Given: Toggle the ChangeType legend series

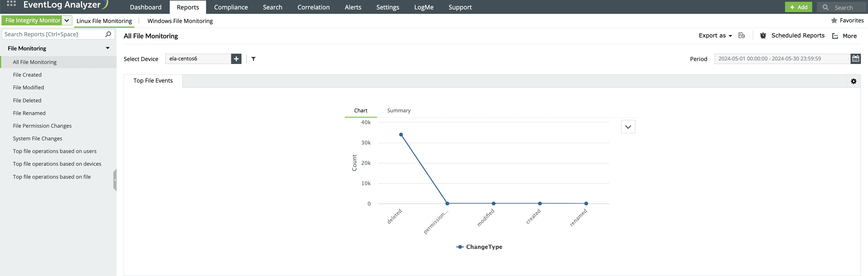Looking at the screenshot, I should (479, 247).
